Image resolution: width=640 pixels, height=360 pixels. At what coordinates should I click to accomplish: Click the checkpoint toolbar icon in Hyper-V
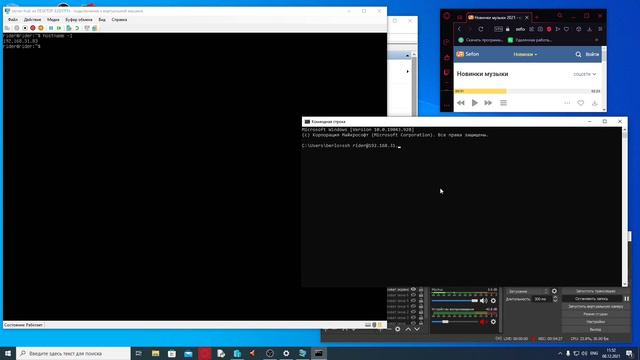coord(69,28)
